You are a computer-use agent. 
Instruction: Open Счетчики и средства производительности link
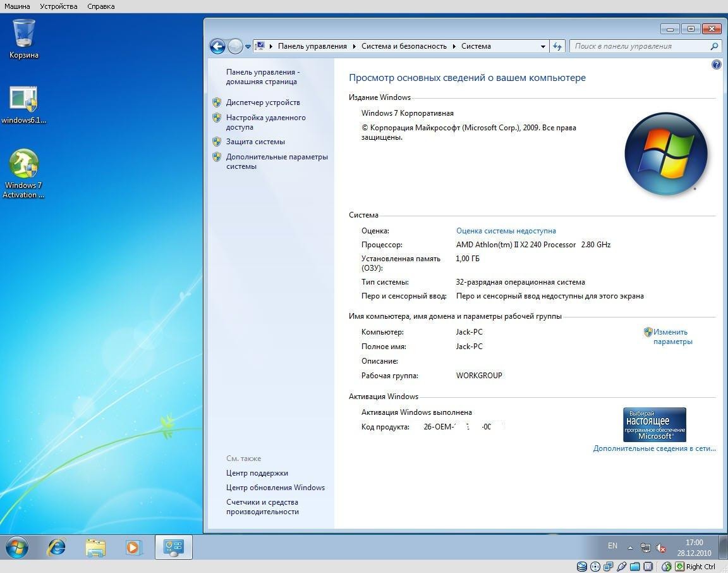pos(262,507)
